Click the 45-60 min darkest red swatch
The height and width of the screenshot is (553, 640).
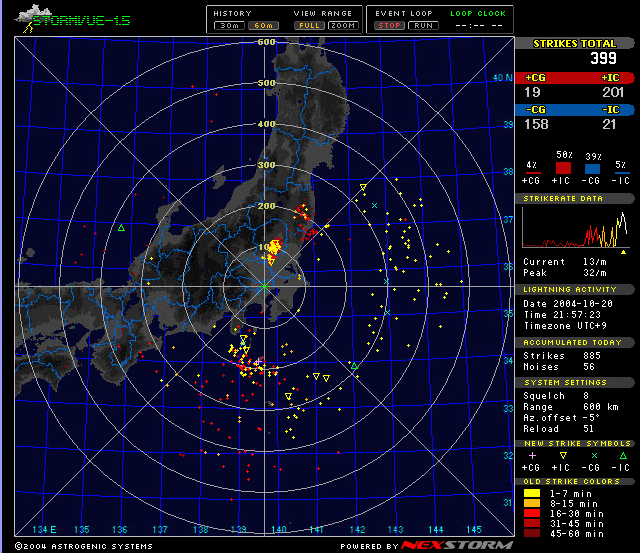pos(532,533)
